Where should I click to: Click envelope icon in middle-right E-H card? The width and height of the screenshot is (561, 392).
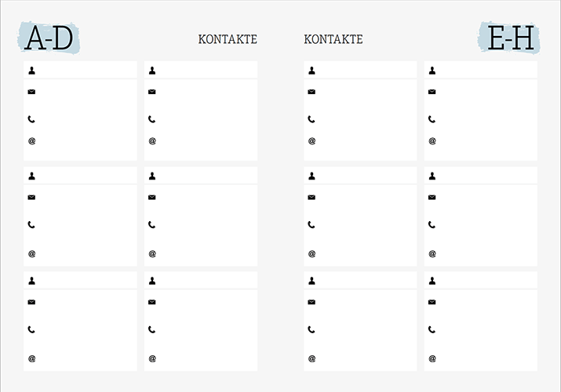click(x=432, y=198)
